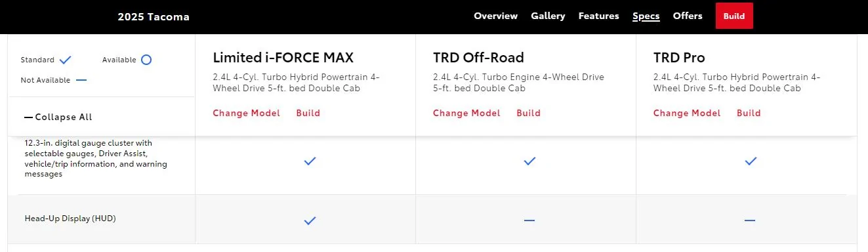Screen dimensions: 868x252
Task: Click HUD checkmark under Limited i-FORCE MAX
Action: click(310, 220)
